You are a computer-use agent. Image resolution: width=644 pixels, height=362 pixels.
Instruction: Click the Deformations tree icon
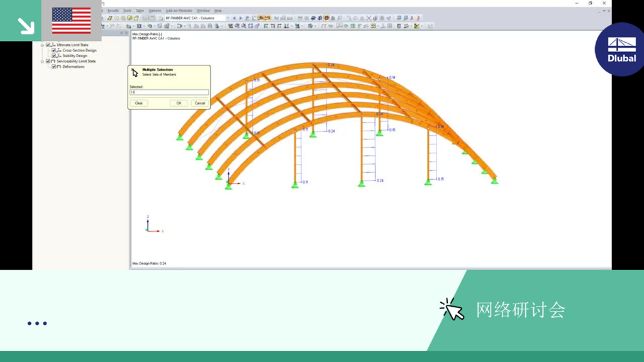[58, 67]
